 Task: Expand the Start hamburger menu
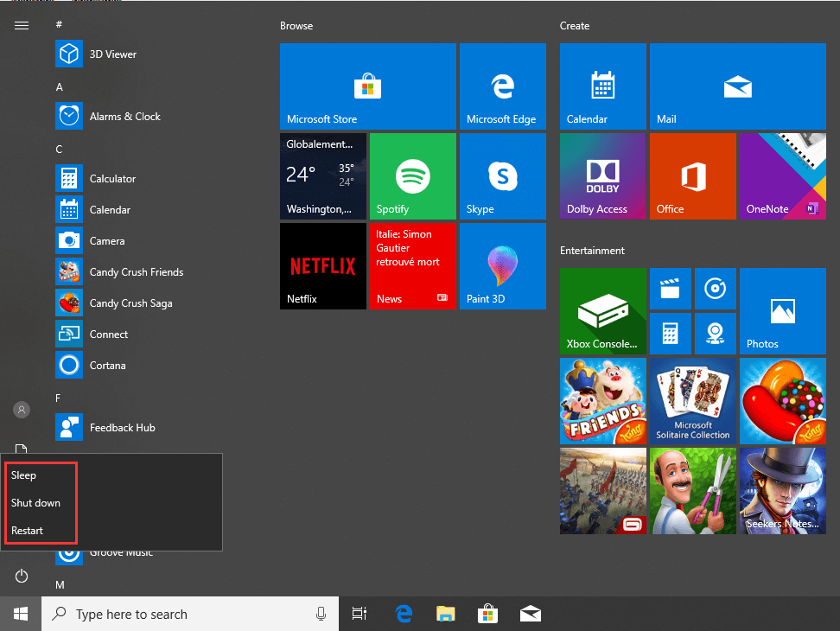(22, 26)
